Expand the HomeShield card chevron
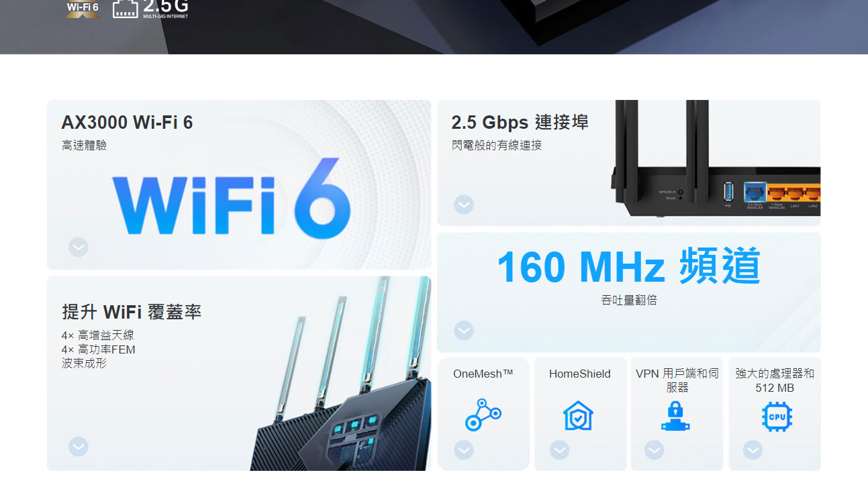The width and height of the screenshot is (868, 491). (x=560, y=450)
